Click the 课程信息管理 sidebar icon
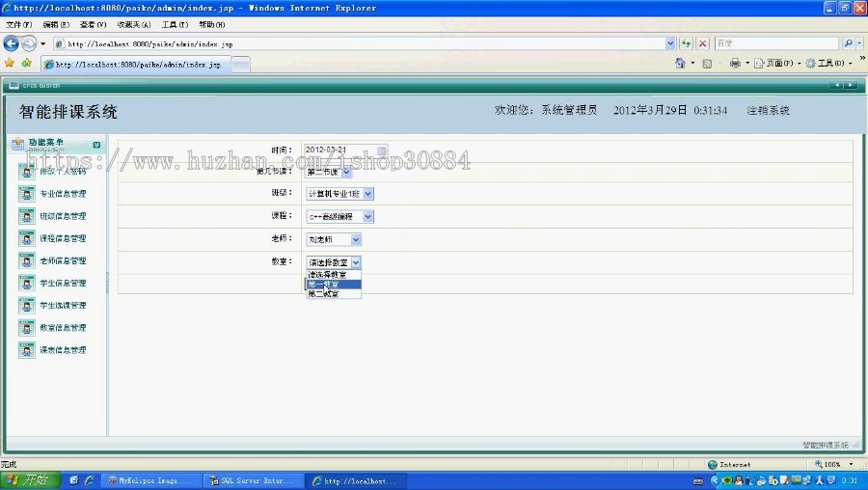The width and height of the screenshot is (868, 490). pos(27,238)
